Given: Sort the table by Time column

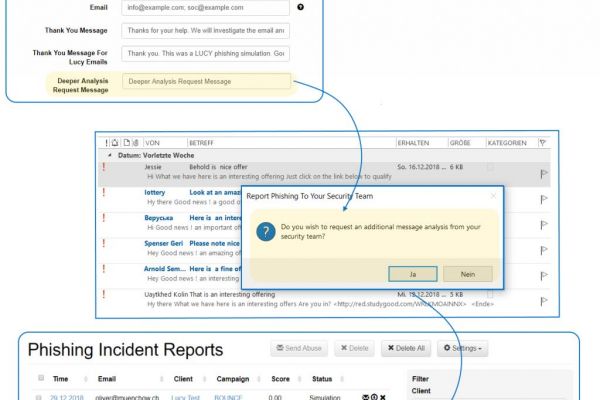Looking at the screenshot, I should [61, 379].
